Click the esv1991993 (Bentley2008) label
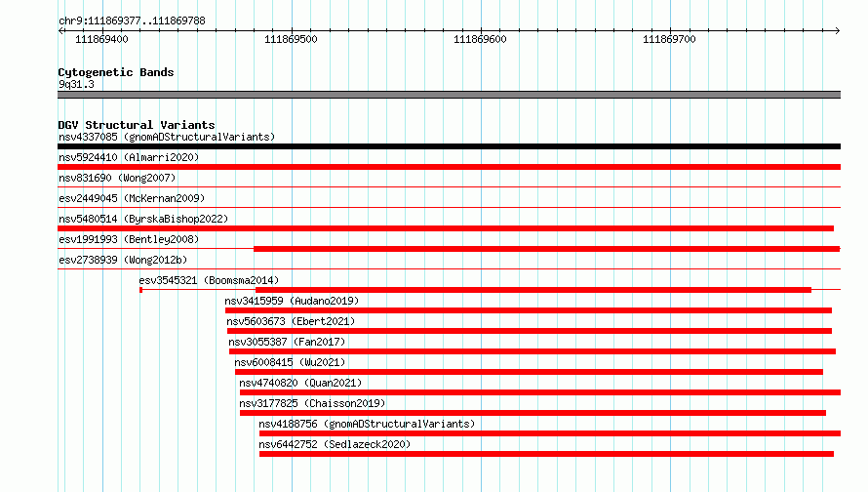The height and width of the screenshot is (492, 868). coord(129,239)
